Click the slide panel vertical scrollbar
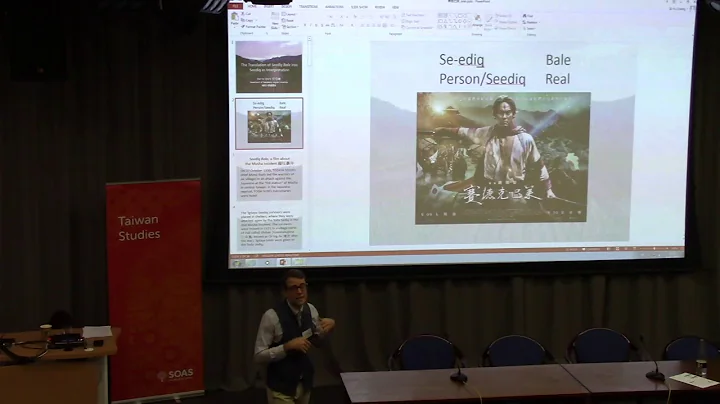This screenshot has width=720, height=404. click(309, 142)
